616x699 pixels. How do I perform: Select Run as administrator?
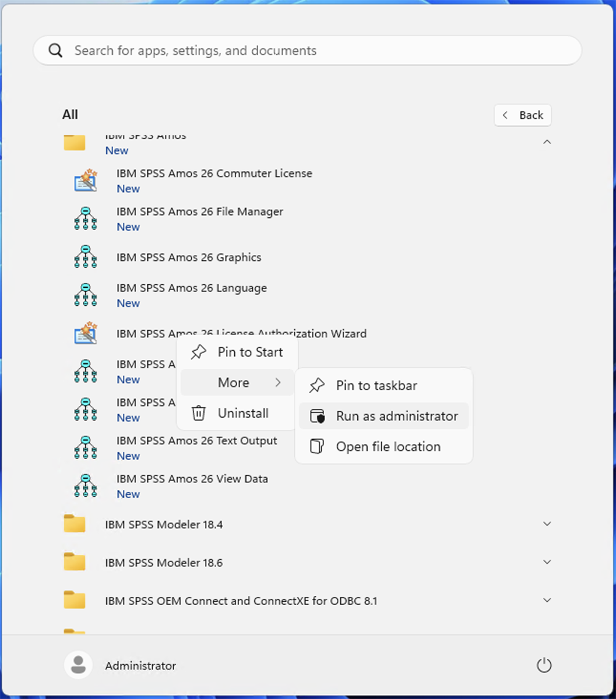coord(396,416)
